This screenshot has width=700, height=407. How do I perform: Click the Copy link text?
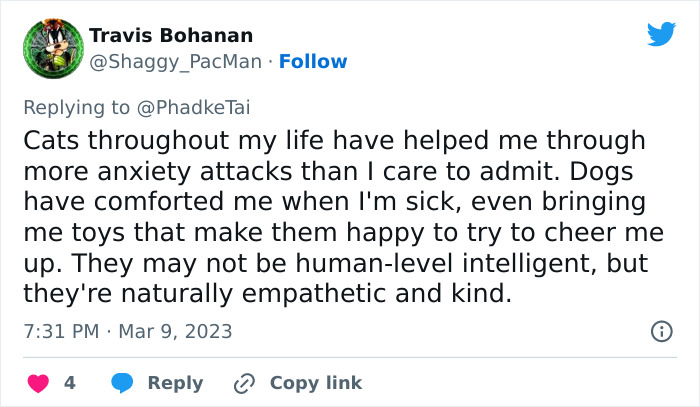click(x=316, y=383)
